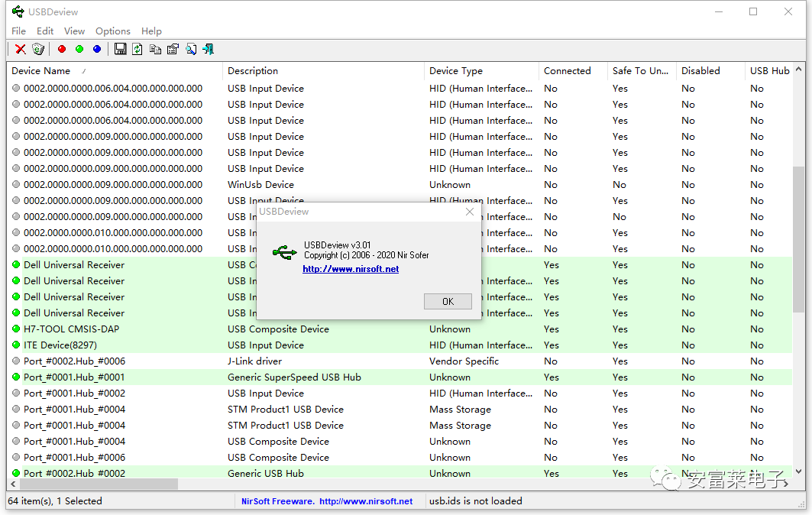The image size is (812, 515).
Task: Save selected items with the floppy disk icon
Action: pyautogui.click(x=120, y=49)
